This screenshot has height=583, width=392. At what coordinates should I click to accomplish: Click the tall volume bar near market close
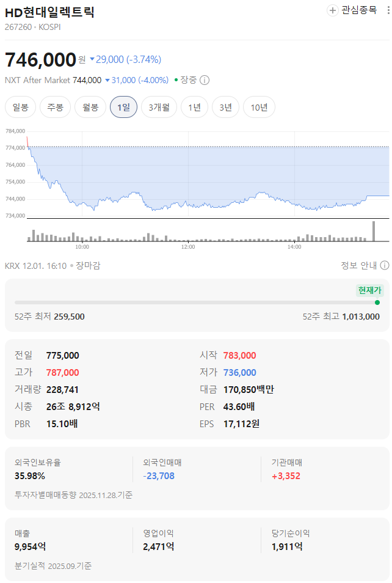click(374, 231)
